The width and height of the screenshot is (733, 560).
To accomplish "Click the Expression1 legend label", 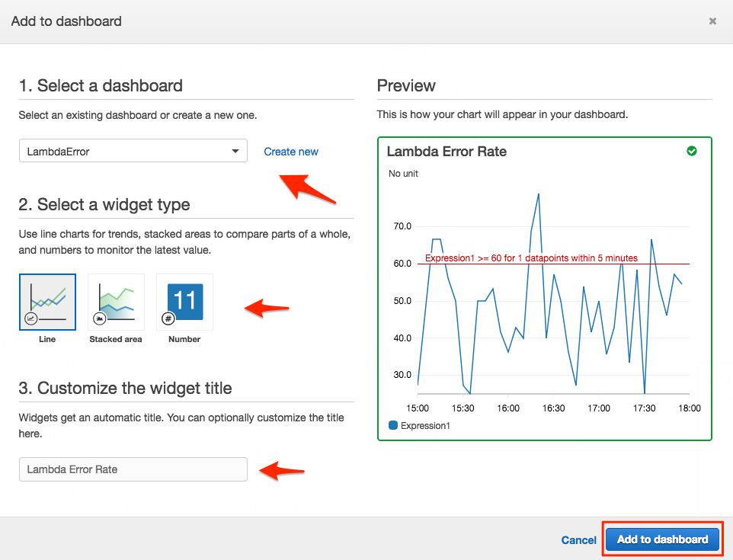I will coord(425,426).
